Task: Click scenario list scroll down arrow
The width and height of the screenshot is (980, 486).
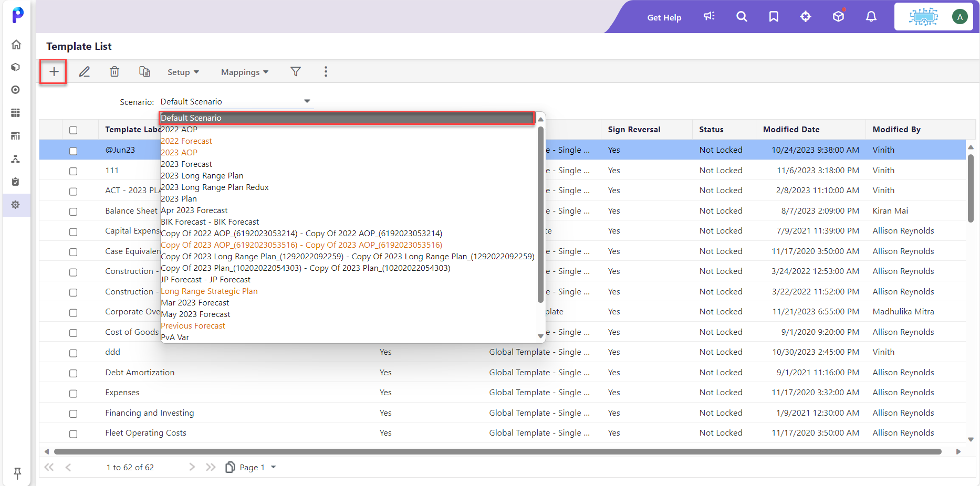Action: [x=540, y=336]
